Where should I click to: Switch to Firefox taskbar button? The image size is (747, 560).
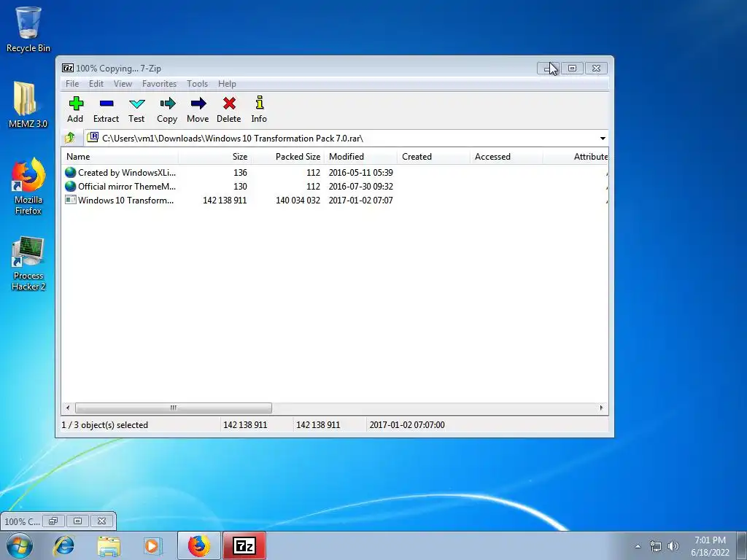(x=199, y=545)
